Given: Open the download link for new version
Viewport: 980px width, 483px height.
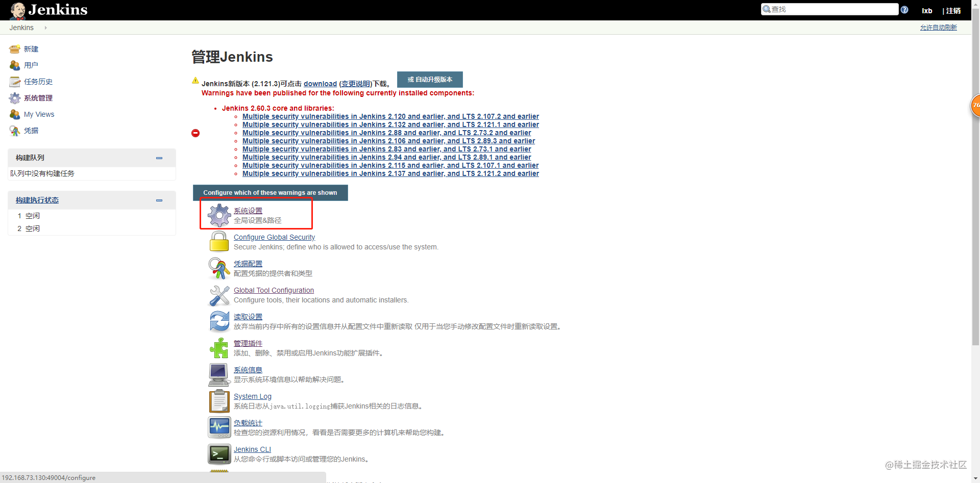Looking at the screenshot, I should click(x=320, y=84).
